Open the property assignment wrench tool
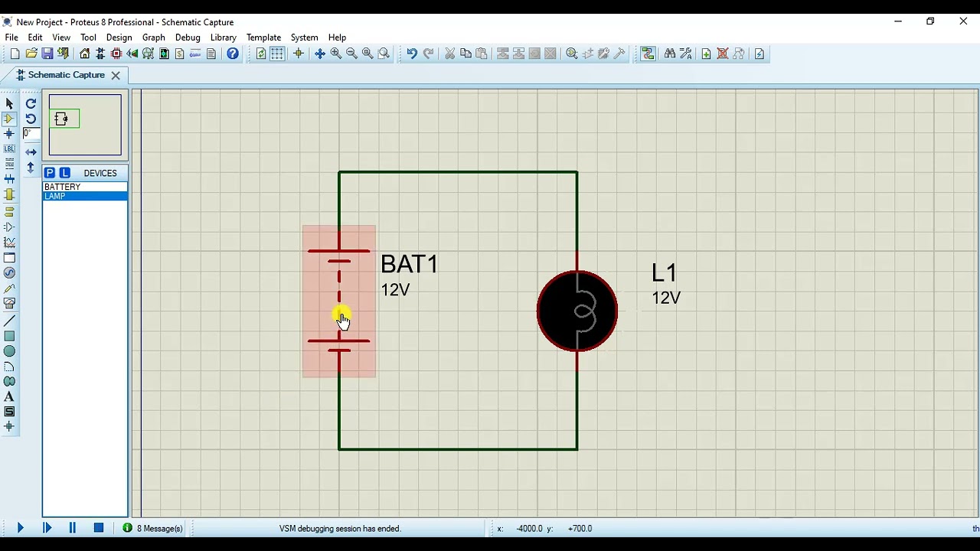Image resolution: width=980 pixels, height=551 pixels. click(686, 54)
